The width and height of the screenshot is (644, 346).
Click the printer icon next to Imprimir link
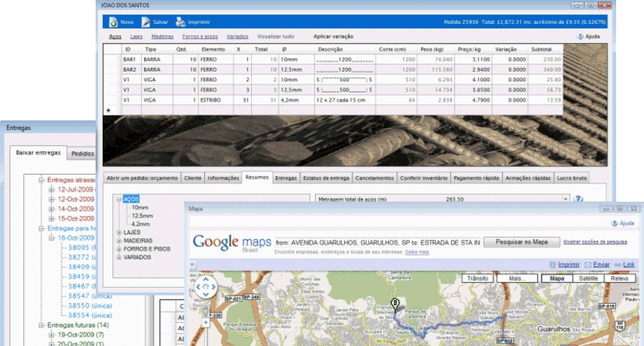tap(553, 265)
